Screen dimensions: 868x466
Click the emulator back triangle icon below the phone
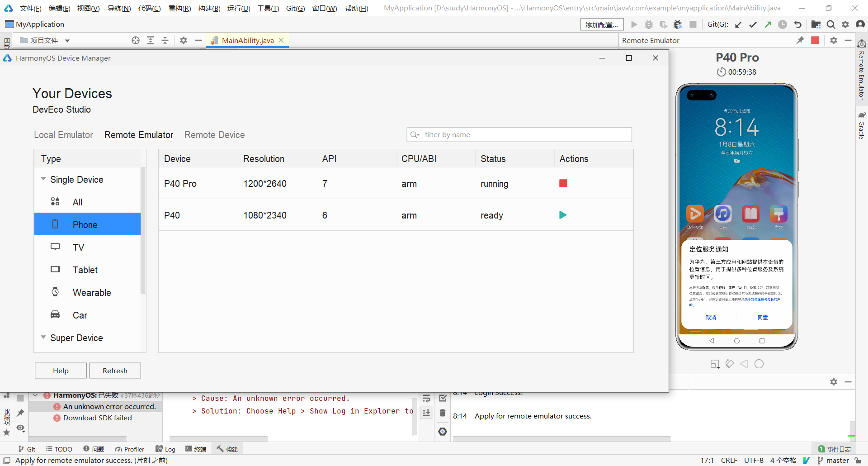[744, 364]
